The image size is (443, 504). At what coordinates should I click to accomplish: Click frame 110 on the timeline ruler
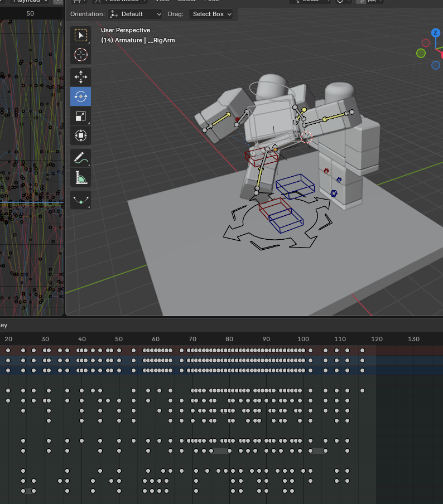pos(340,339)
